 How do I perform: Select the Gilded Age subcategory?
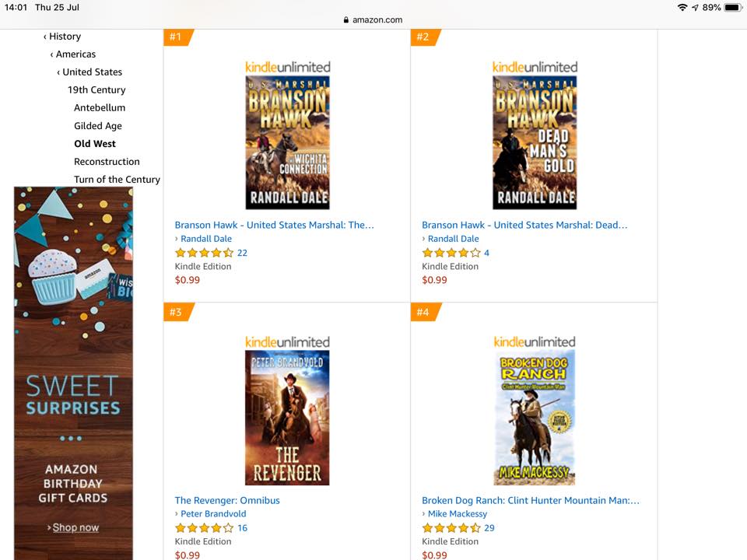[x=98, y=126]
